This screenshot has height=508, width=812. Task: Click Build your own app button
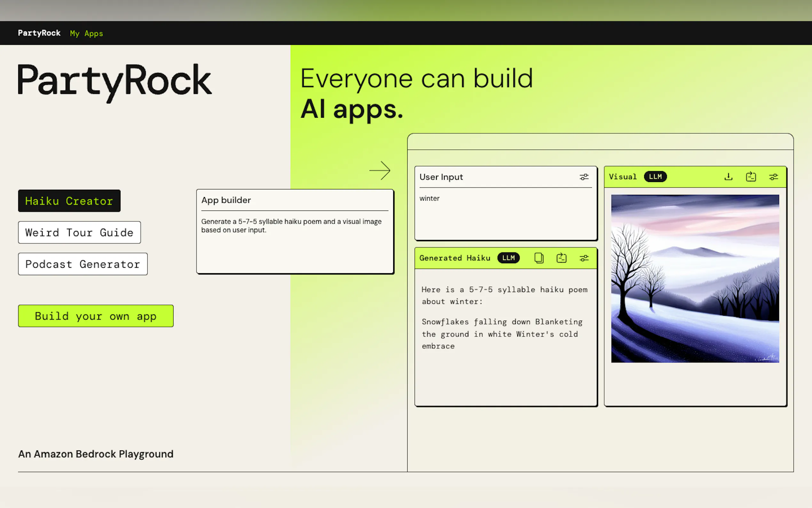[96, 316]
